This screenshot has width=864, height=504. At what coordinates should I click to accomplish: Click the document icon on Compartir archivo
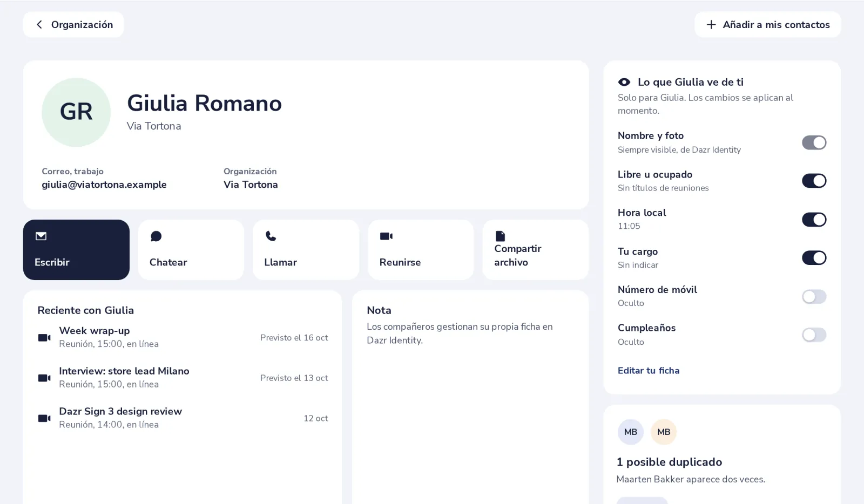pyautogui.click(x=500, y=236)
